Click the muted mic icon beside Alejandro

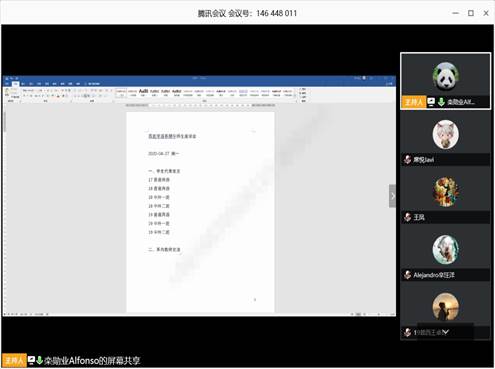click(x=407, y=275)
